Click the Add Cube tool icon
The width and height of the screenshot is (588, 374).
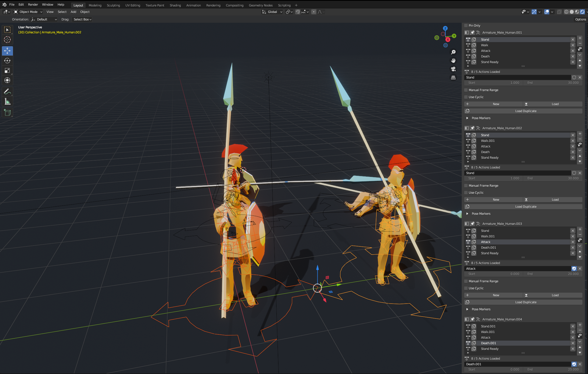point(7,113)
